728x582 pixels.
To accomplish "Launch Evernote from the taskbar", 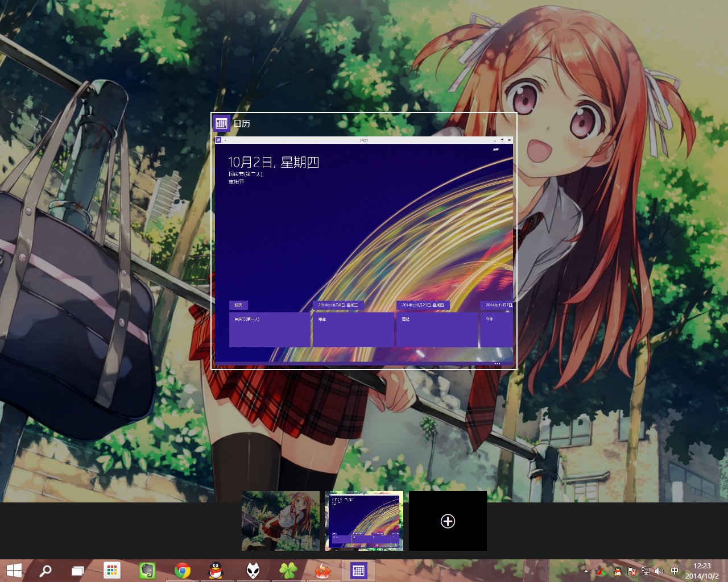I will (x=147, y=571).
